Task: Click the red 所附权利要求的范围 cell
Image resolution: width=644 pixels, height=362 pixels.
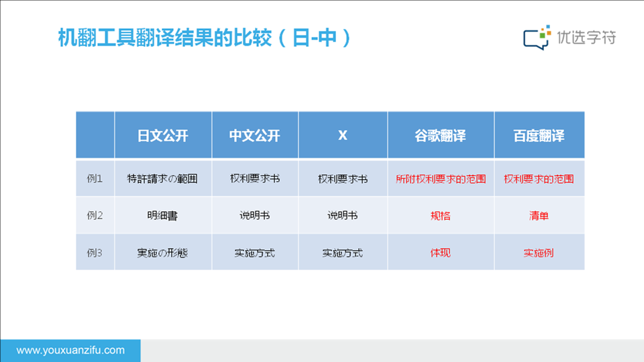Action: pos(441,179)
